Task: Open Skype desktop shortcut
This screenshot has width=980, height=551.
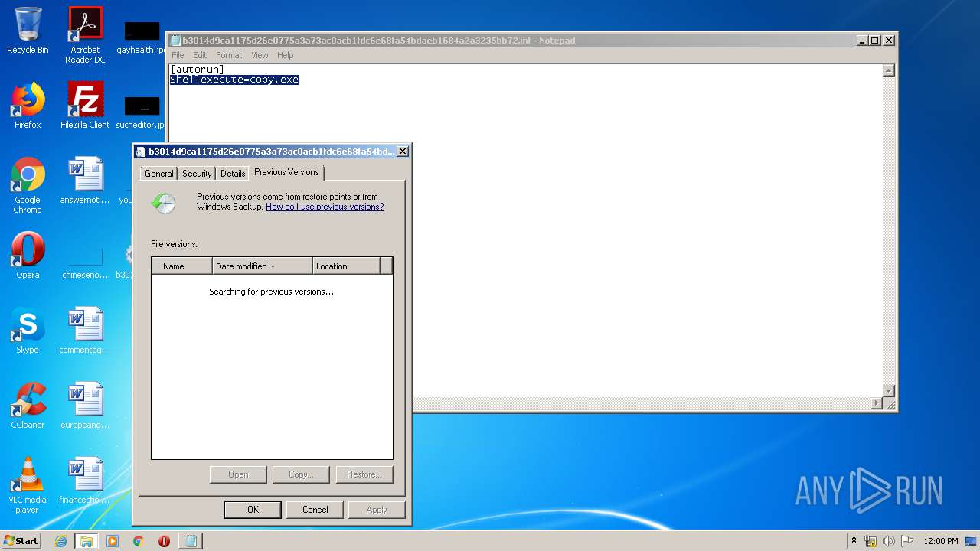Action: pyautogui.click(x=28, y=331)
